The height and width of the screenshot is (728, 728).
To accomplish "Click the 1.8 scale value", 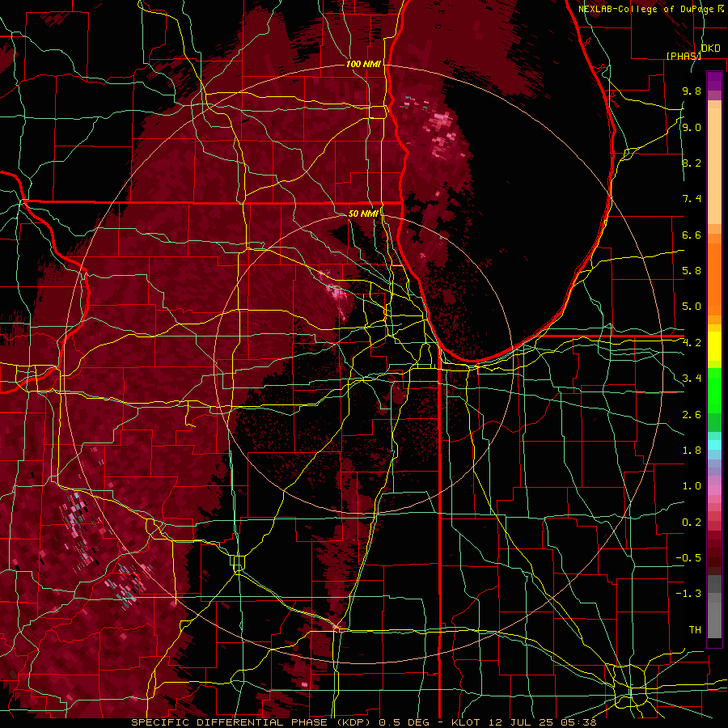I will click(692, 451).
